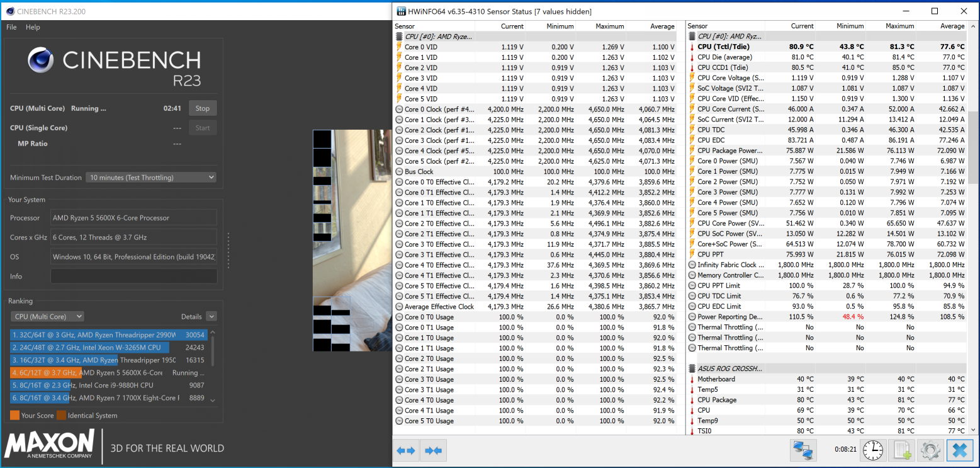
Task: Click the blue X close-sensors button in HWiNFO
Action: pos(960,450)
